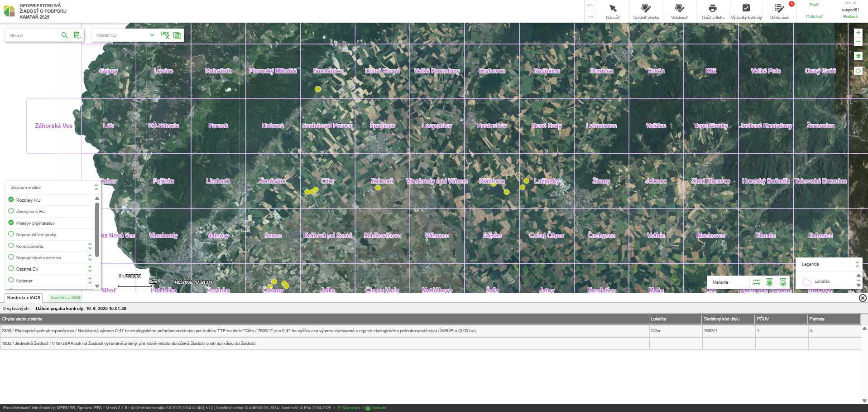
Task: Expand the Kondicionalita layer group
Action: (x=90, y=246)
